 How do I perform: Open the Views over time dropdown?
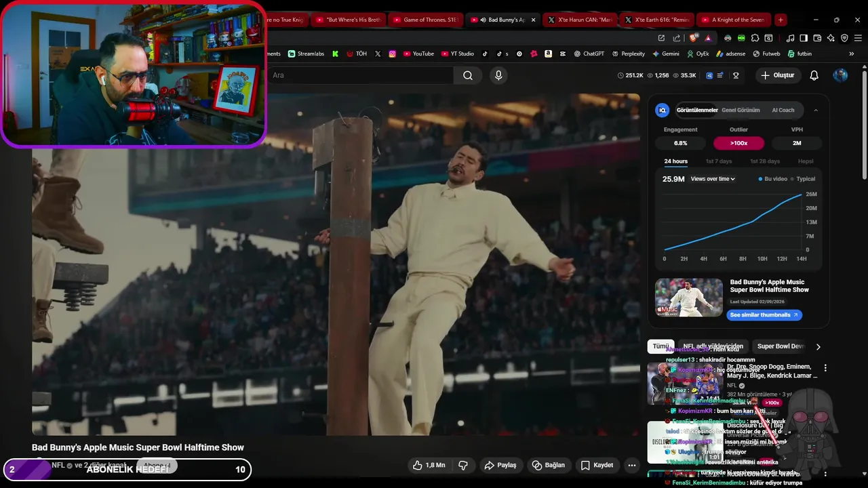[x=713, y=179]
